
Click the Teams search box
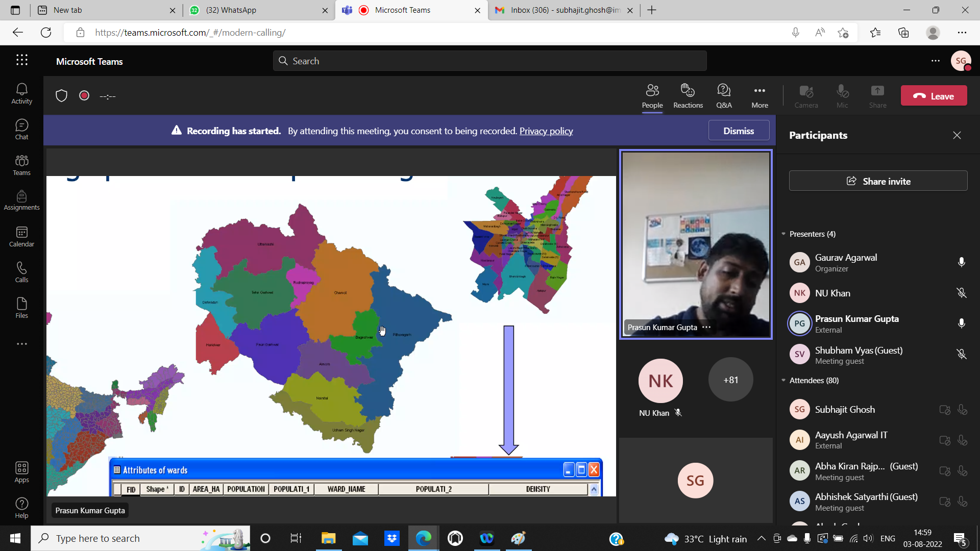(x=490, y=61)
